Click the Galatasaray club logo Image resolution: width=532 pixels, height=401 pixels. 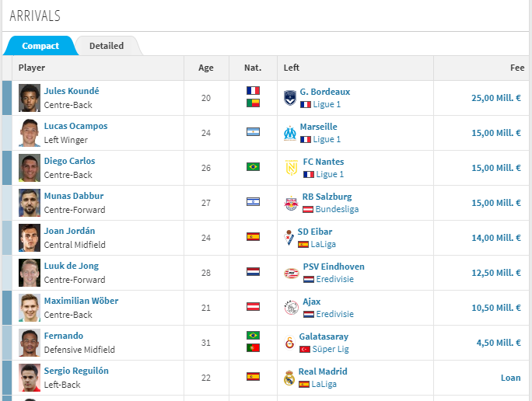tap(289, 343)
